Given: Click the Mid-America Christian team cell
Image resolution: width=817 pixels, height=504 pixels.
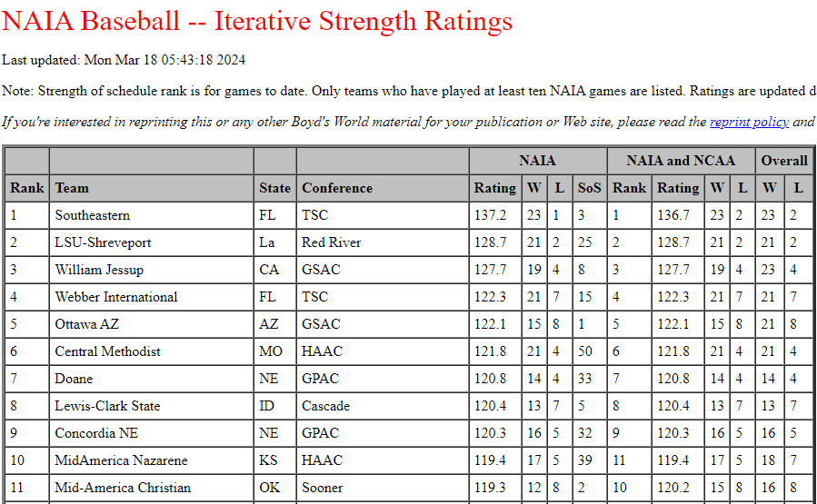Looking at the screenshot, I should [123, 488].
